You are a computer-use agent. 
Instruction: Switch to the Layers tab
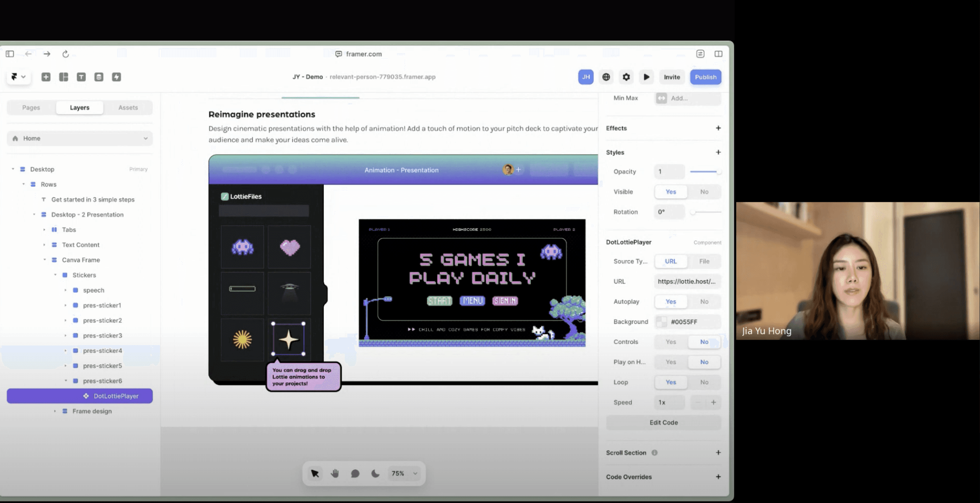pyautogui.click(x=79, y=108)
